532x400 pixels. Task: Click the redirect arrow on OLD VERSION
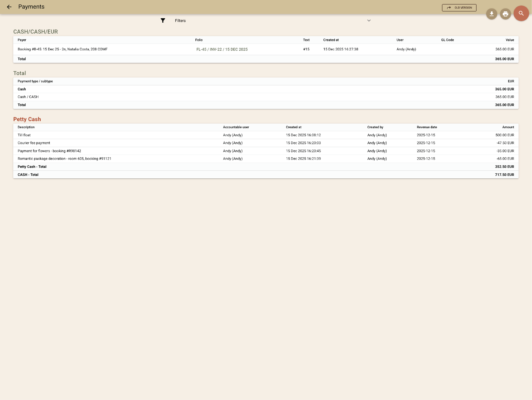[449, 8]
